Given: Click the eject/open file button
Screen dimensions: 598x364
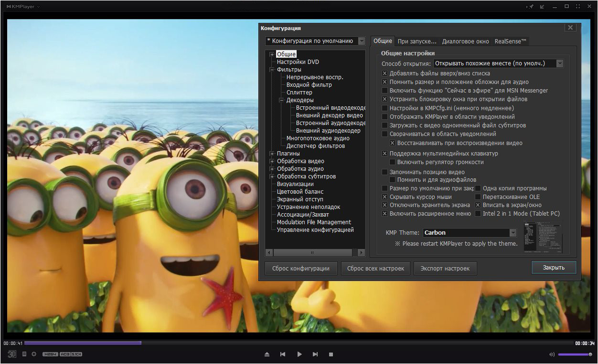Looking at the screenshot, I should pyautogui.click(x=267, y=354).
